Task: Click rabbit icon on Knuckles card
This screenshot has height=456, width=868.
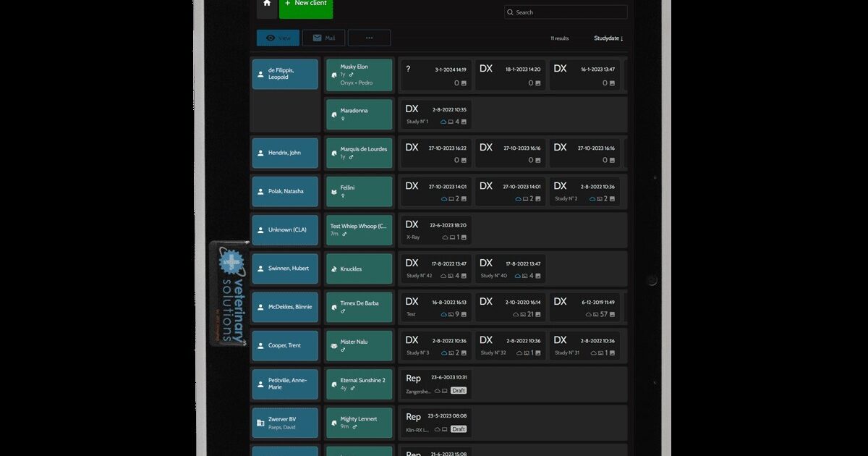Action: 333,269
